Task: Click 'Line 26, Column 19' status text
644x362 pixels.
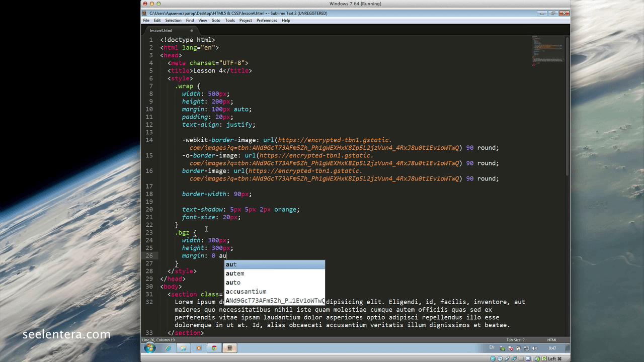Action: [158, 340]
